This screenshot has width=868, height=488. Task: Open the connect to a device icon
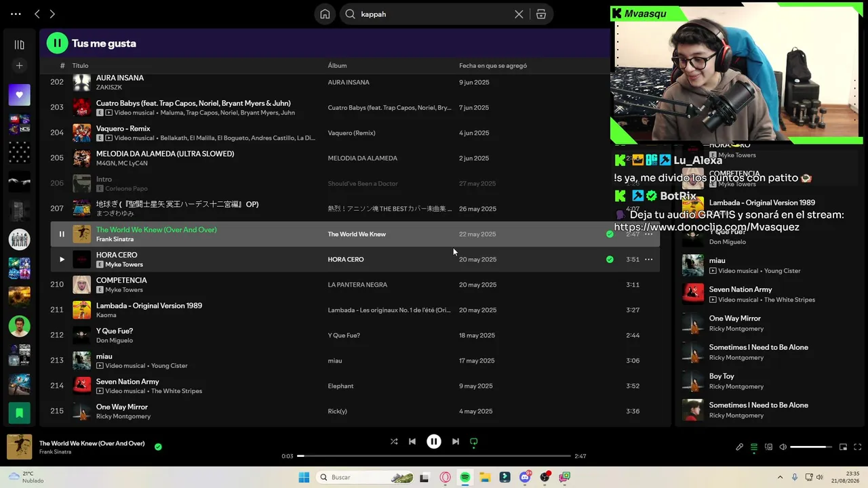pos(768,447)
